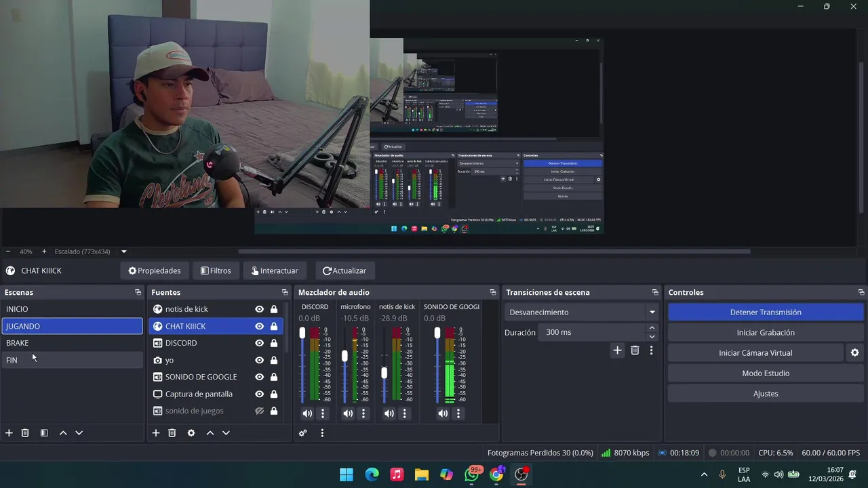Click Iniciar Grabación button
Viewport: 868px width, 488px height.
(766, 333)
